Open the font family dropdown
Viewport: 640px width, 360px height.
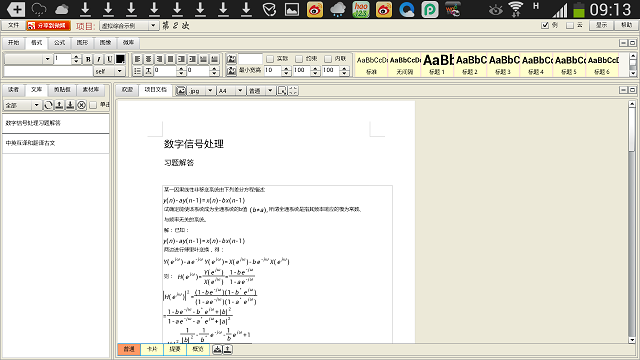[x=28, y=59]
